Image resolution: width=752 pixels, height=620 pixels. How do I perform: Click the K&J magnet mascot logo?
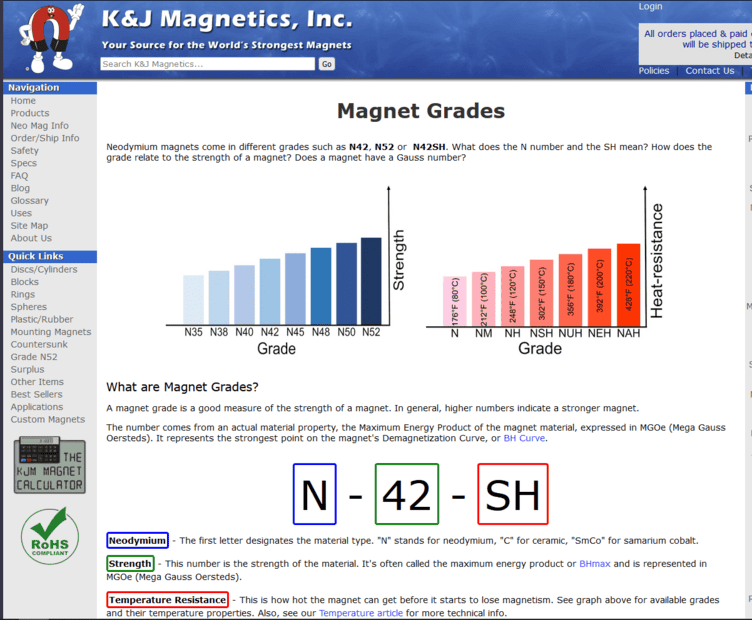click(50, 38)
